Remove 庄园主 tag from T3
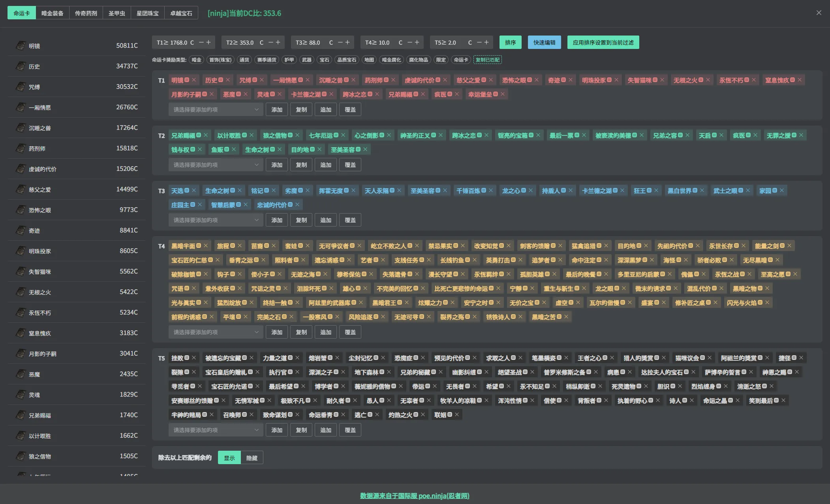Image resolution: width=830 pixels, height=504 pixels. (x=200, y=205)
